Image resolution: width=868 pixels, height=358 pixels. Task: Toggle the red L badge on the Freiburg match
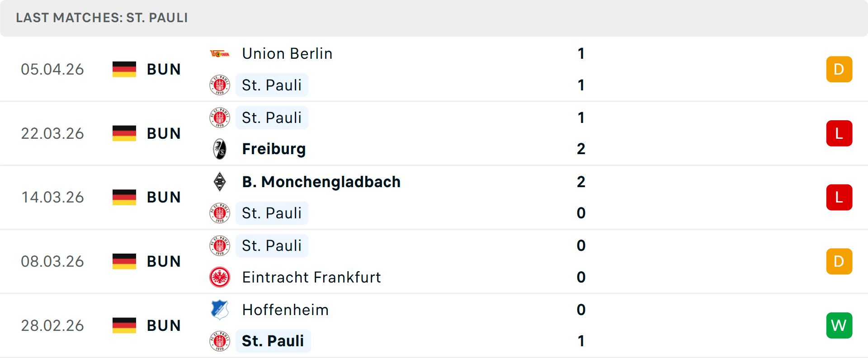click(x=839, y=133)
